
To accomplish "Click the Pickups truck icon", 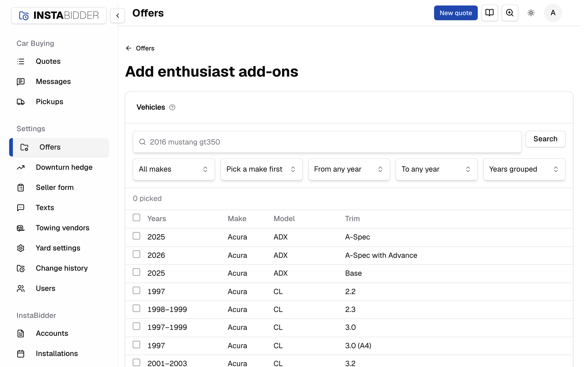I will 21,102.
